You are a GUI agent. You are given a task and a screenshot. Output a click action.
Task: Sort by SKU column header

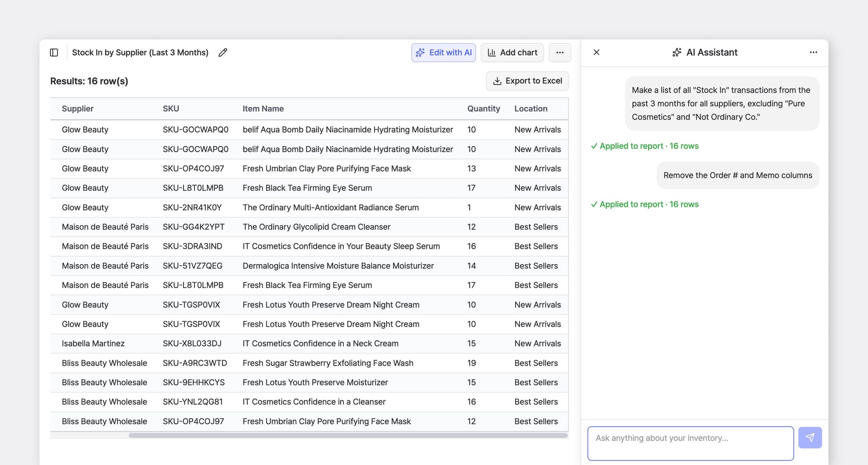tap(171, 109)
